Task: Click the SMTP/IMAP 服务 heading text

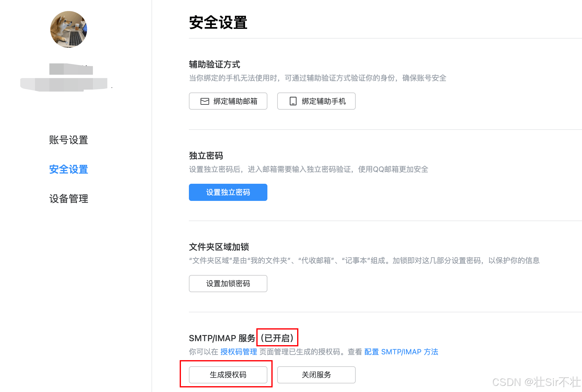Action: click(x=222, y=338)
